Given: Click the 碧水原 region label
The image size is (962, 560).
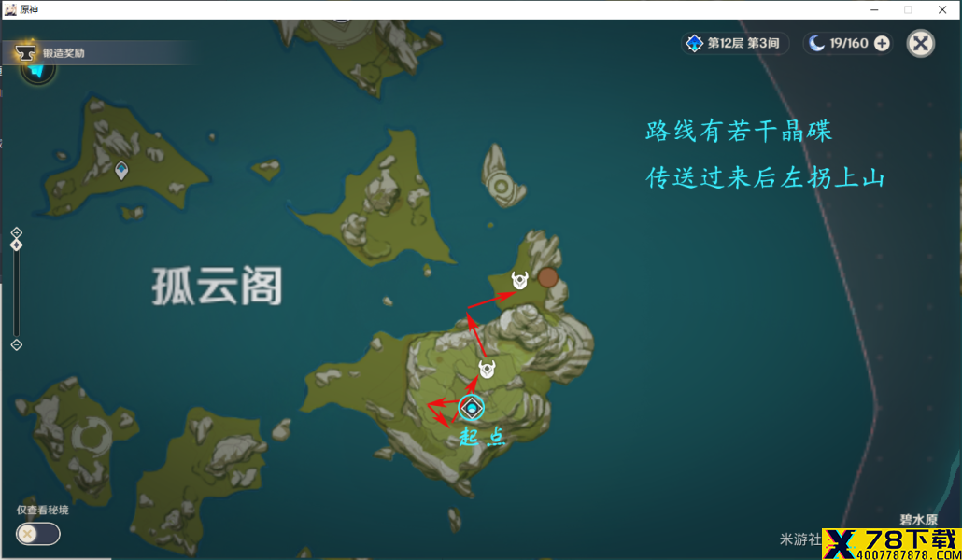Looking at the screenshot, I should click(918, 520).
